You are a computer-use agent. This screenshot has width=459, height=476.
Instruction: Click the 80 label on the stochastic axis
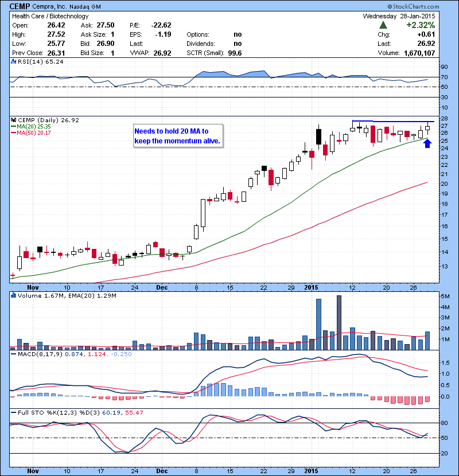tap(445, 423)
